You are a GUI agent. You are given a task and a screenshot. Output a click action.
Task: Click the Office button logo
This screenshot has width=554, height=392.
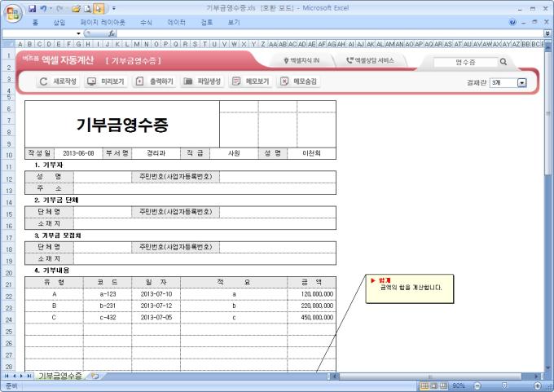click(11, 11)
